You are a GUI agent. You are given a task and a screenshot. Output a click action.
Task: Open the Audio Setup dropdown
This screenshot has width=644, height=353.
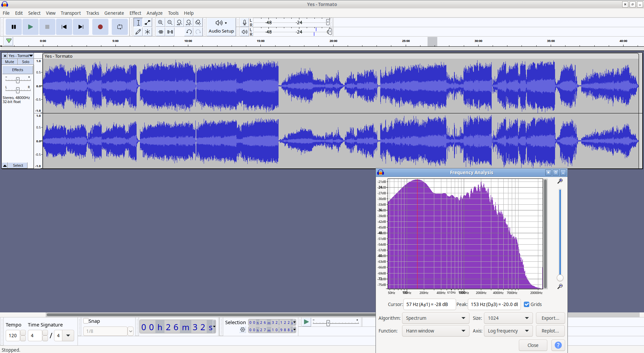coord(221,27)
